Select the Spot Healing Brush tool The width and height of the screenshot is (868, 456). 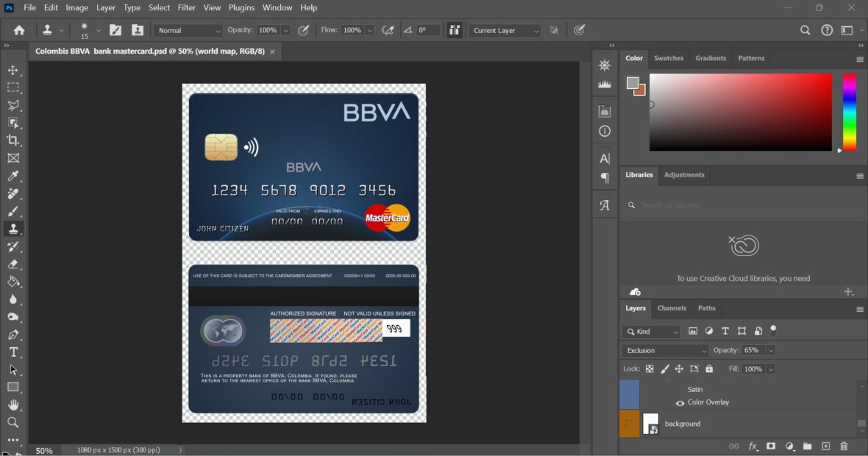(13, 193)
